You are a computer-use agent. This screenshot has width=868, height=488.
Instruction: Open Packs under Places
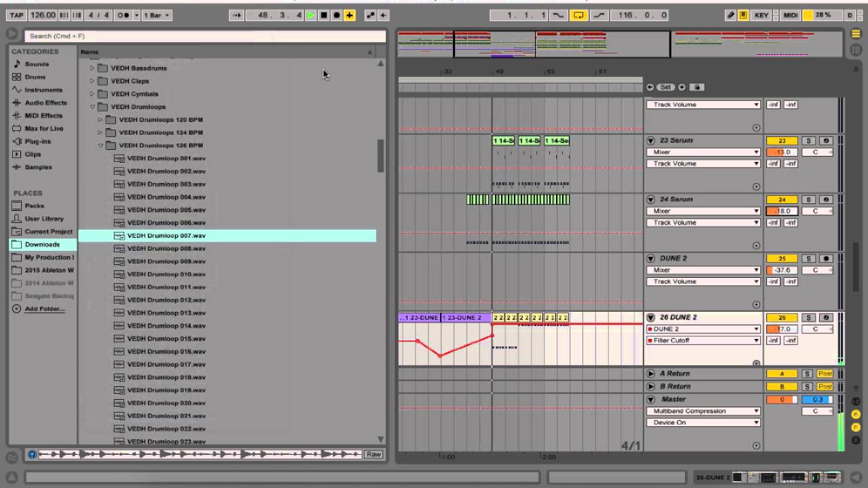coord(34,206)
